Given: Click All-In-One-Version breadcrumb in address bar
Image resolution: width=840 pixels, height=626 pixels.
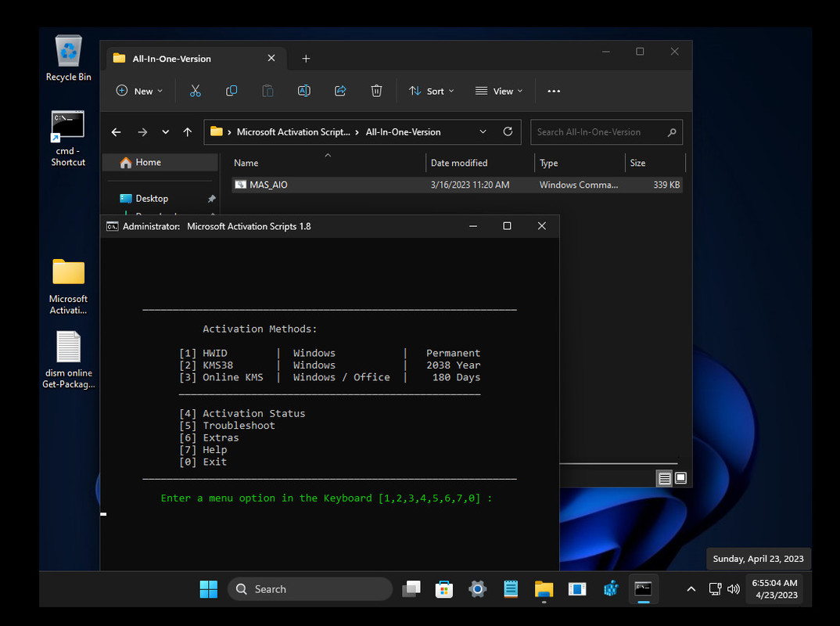Looking at the screenshot, I should pyautogui.click(x=404, y=131).
